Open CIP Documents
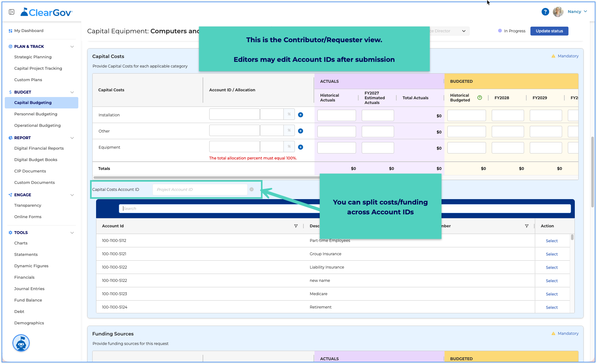 pos(30,171)
